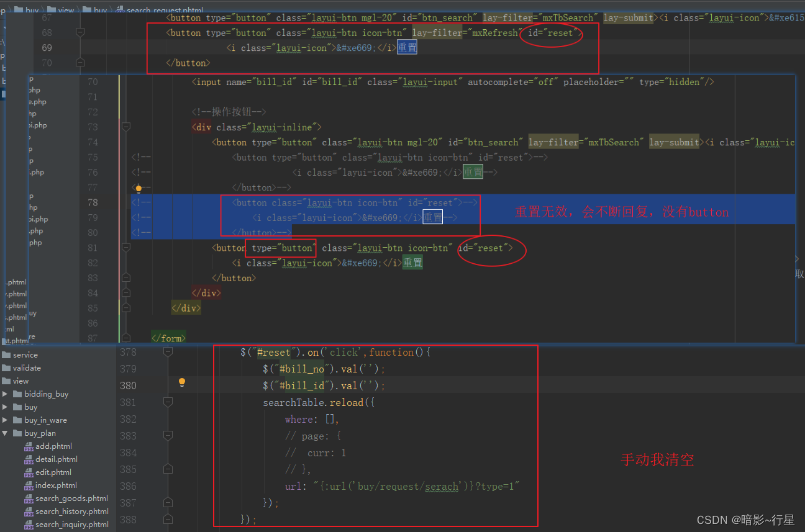Click the PHP file icon beside edit.phtml
Viewport: 805px width, 532px height.
29,472
